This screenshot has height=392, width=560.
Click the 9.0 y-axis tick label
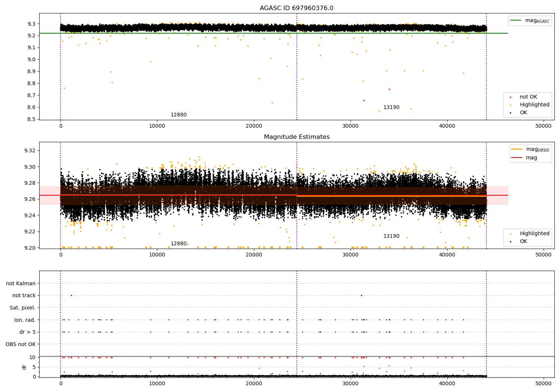tap(31, 60)
